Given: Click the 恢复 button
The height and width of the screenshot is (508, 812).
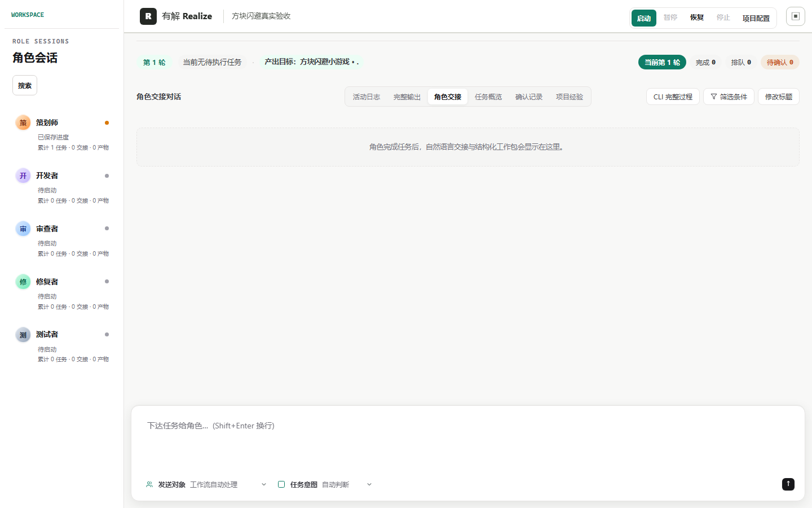Looking at the screenshot, I should click(x=697, y=17).
